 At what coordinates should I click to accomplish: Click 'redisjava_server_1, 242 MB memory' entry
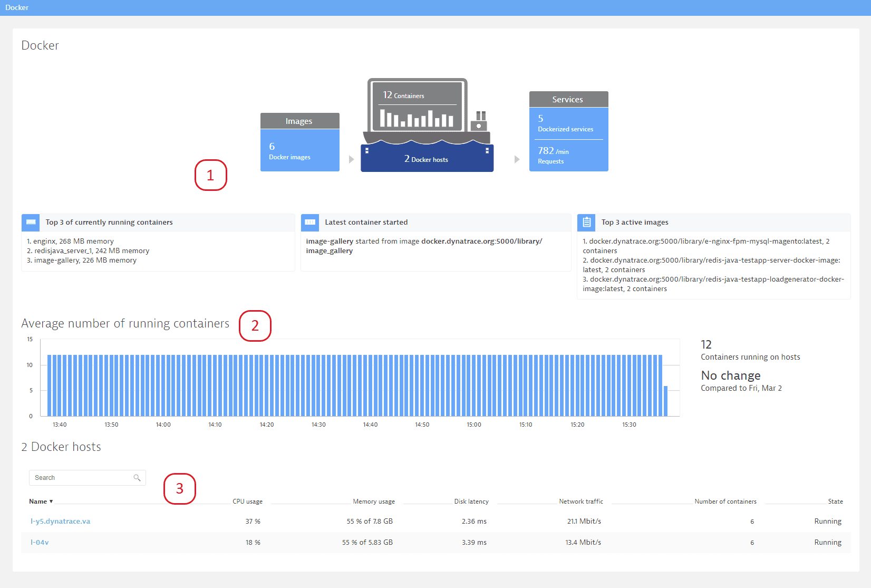click(x=88, y=250)
